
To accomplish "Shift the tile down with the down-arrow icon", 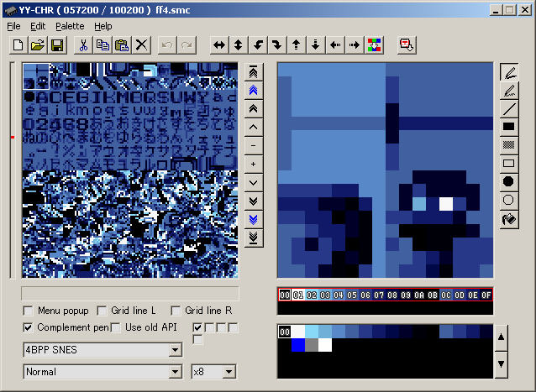I will (x=316, y=45).
